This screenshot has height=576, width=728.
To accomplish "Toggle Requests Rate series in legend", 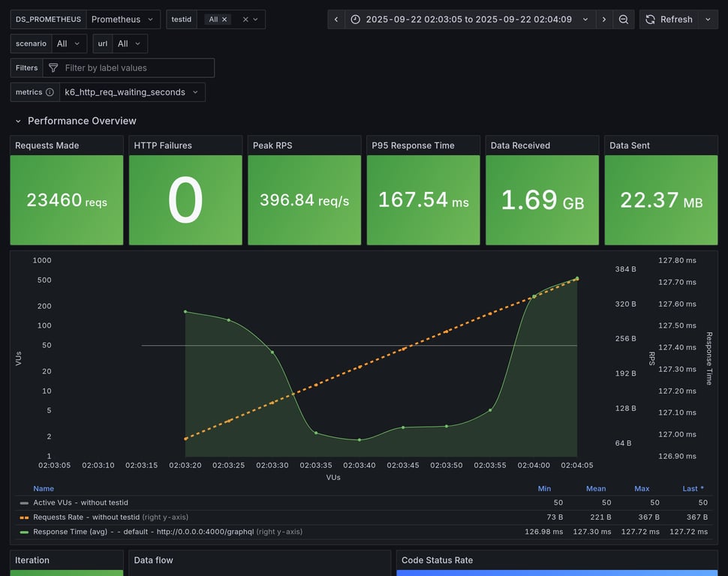I will (86, 517).
